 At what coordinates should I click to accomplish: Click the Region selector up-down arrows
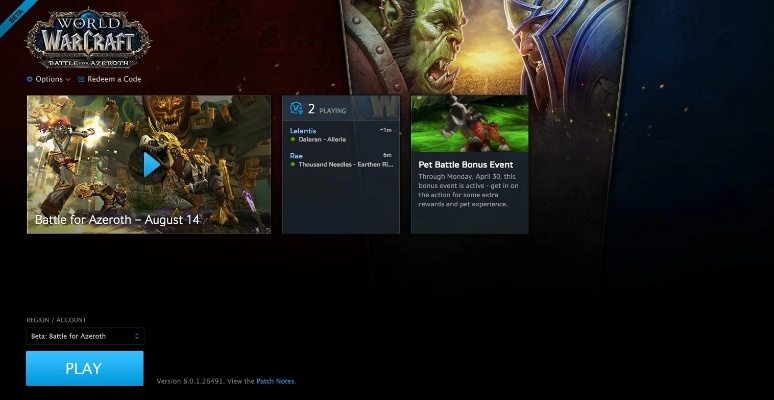point(137,336)
